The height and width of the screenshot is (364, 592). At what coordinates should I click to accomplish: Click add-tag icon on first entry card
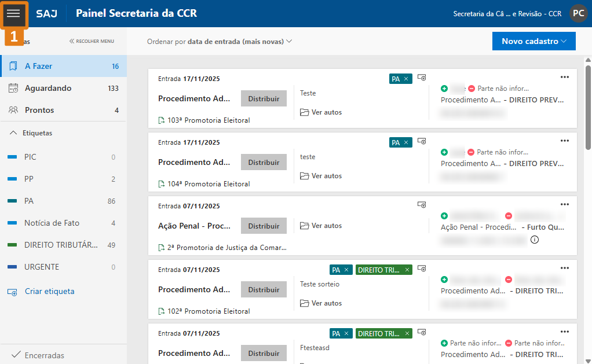[x=422, y=77]
